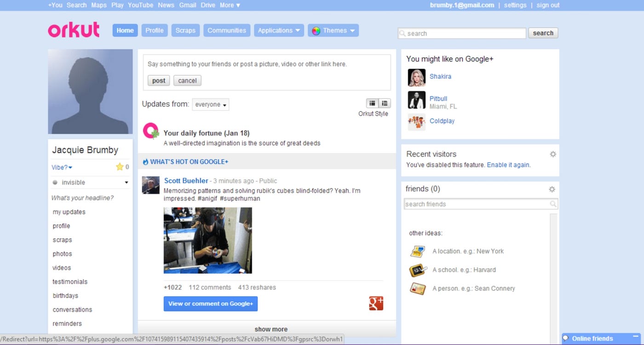
Task: Click the Enable it again link
Action: pos(508,164)
